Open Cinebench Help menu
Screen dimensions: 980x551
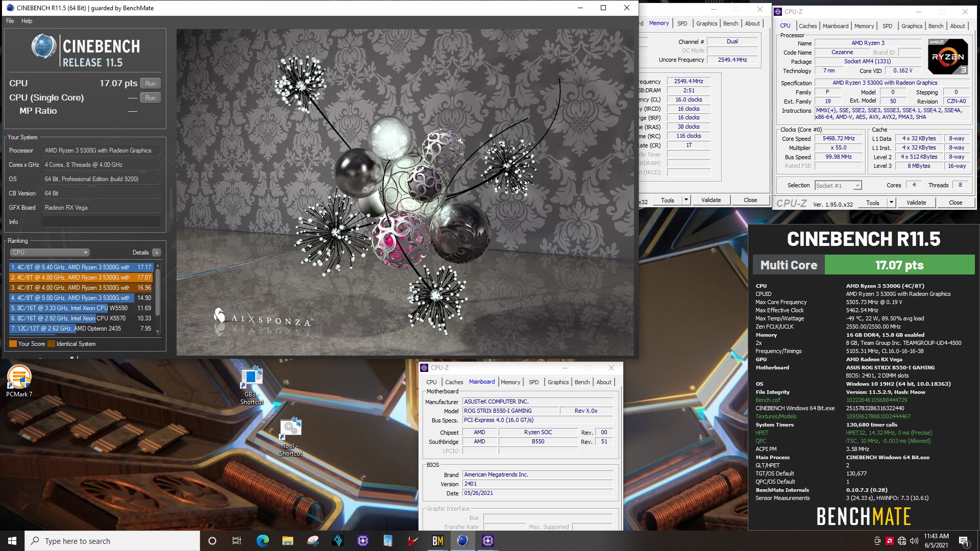point(27,21)
